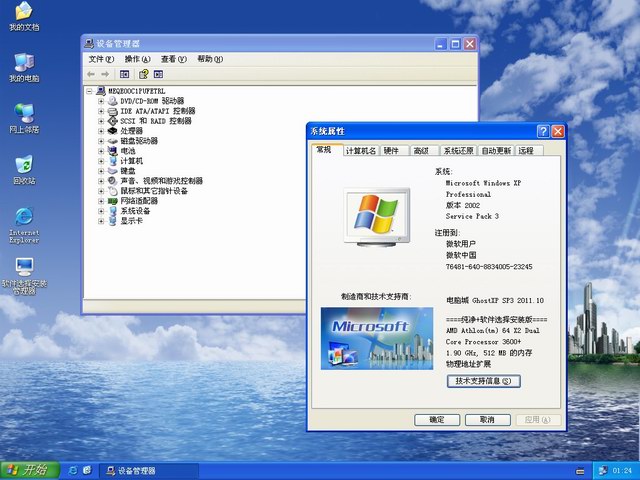Click the network tray icon beside the clock
This screenshot has width=640, height=480.
(x=602, y=471)
